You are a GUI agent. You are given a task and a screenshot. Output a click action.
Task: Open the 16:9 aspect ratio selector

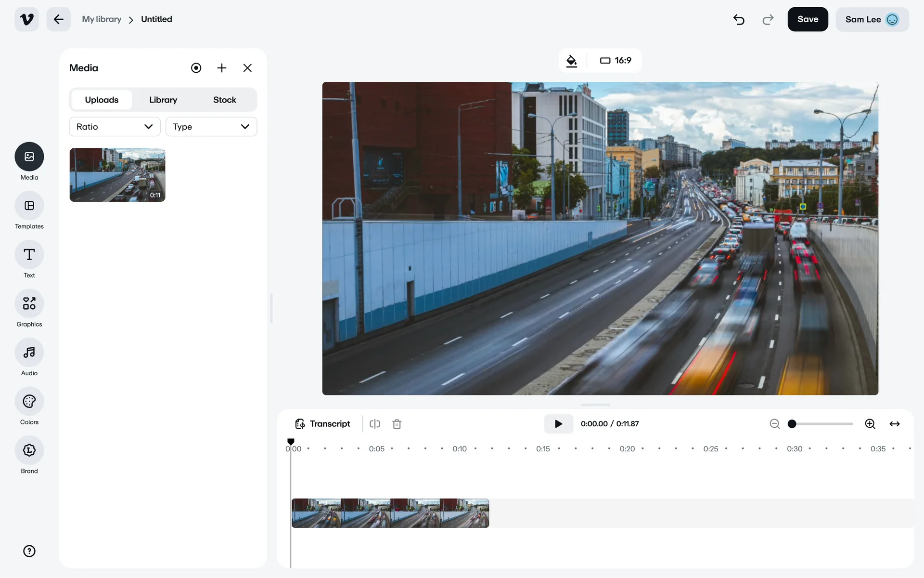[616, 61]
